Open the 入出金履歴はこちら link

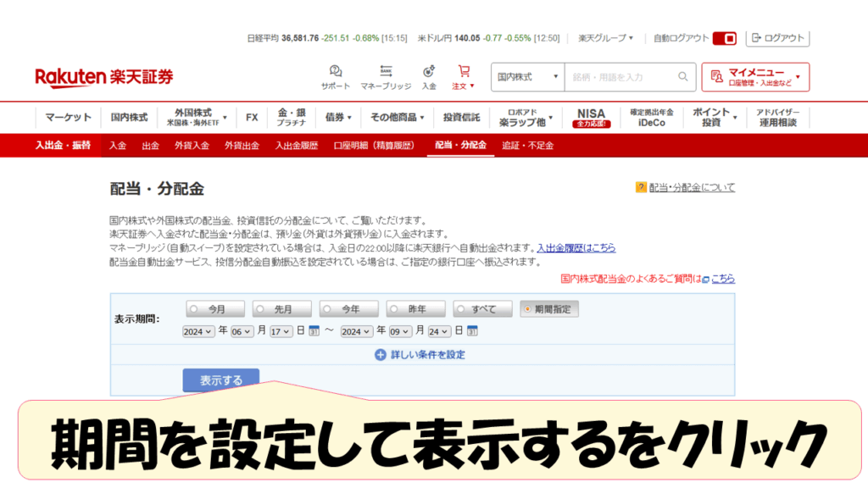click(576, 248)
